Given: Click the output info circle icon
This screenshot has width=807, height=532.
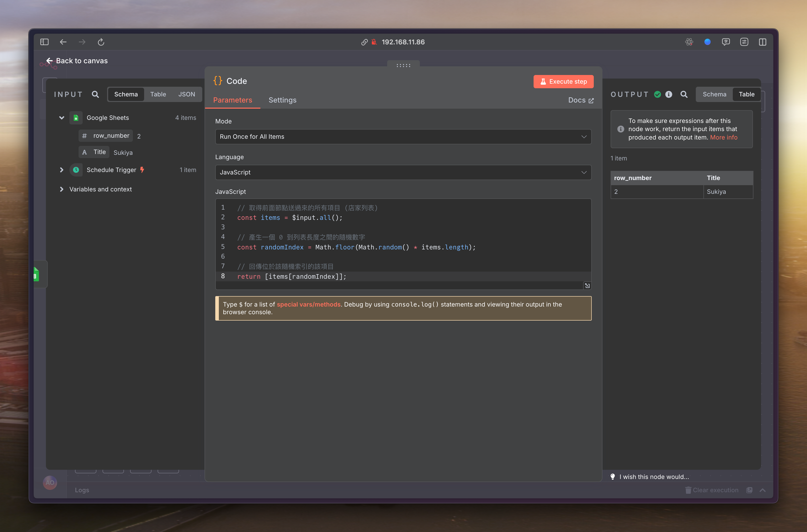Looking at the screenshot, I should tap(669, 94).
